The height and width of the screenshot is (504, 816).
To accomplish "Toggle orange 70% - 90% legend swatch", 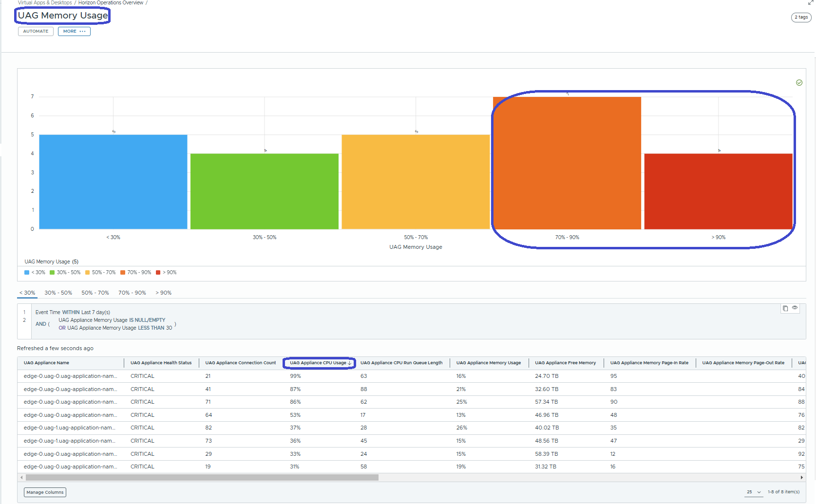I will 123,273.
